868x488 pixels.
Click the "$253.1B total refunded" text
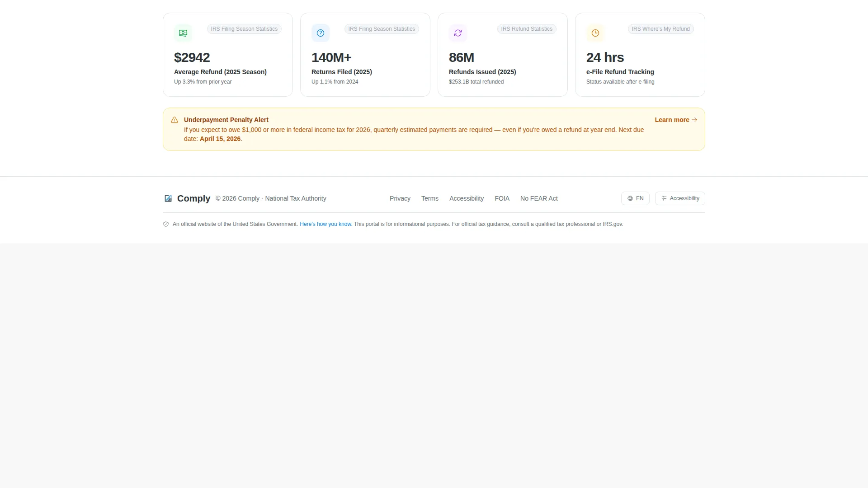(476, 82)
